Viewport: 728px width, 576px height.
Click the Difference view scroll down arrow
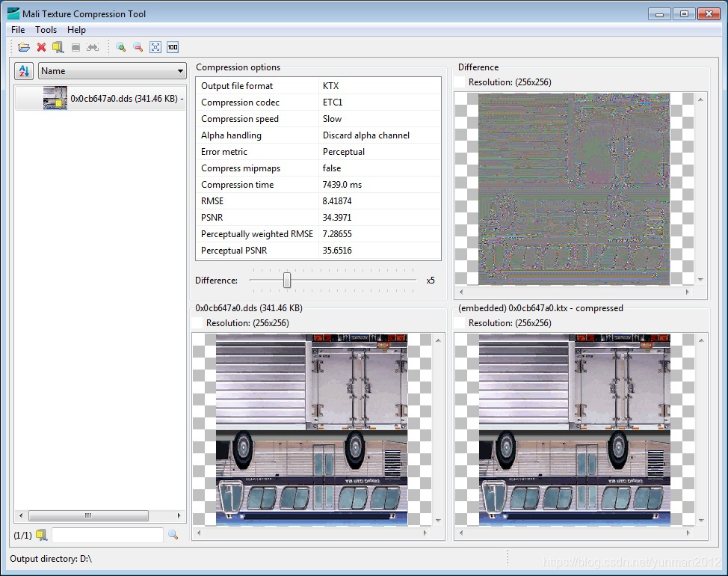[700, 280]
